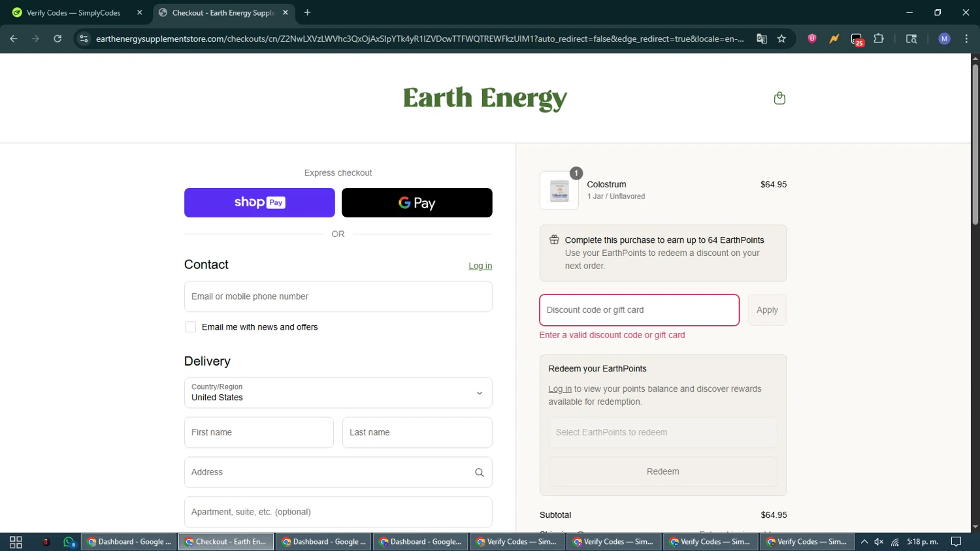Open site information icon in address bar
Image resolution: width=980 pixels, height=551 pixels.
pos(84,39)
